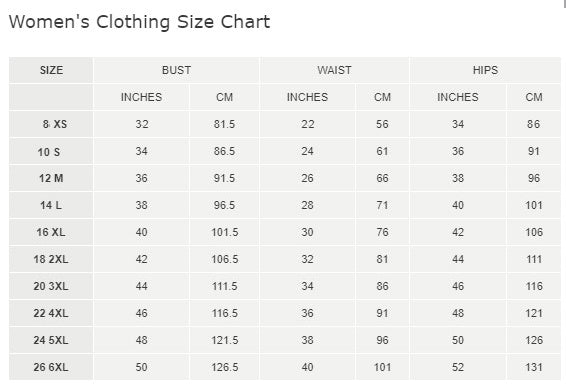The width and height of the screenshot is (566, 389).
Task: Click the 71 waist CM cell
Action: 382,205
